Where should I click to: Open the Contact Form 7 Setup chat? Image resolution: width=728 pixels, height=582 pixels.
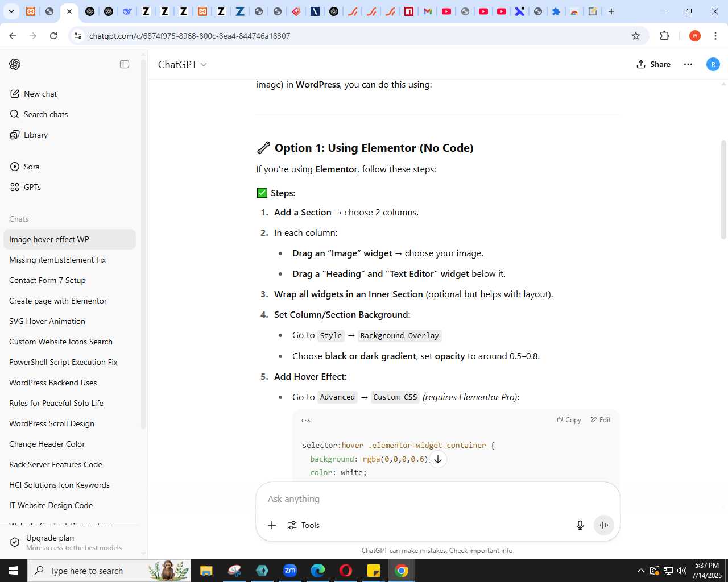[x=69, y=280]
